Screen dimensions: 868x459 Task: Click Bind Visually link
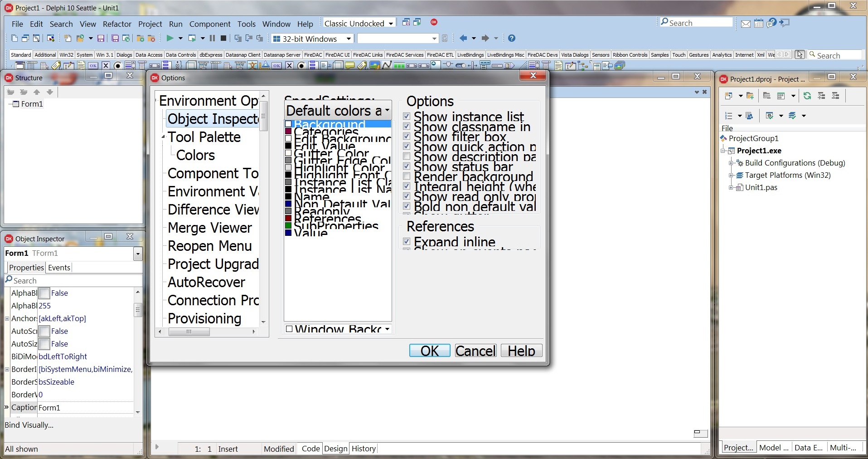29,425
